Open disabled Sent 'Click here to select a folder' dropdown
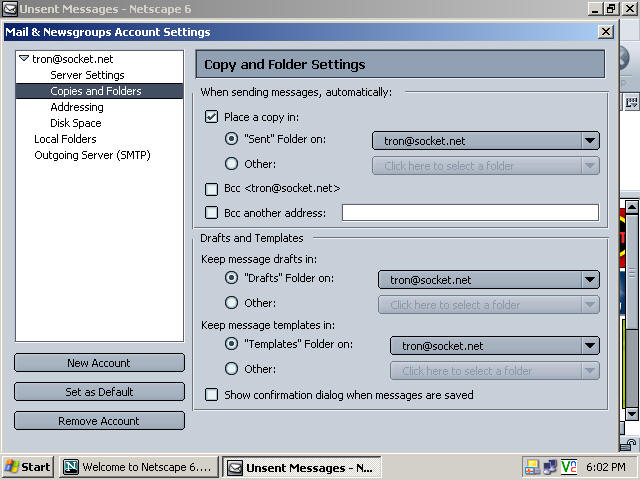 486,166
